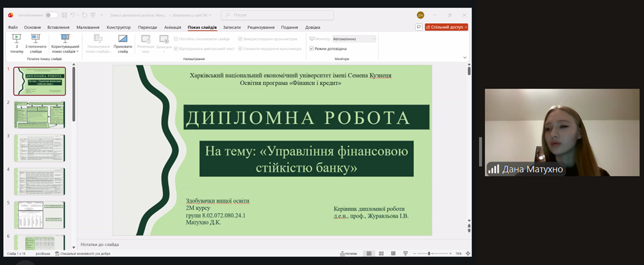Click the Notes button in status bar

348,253
